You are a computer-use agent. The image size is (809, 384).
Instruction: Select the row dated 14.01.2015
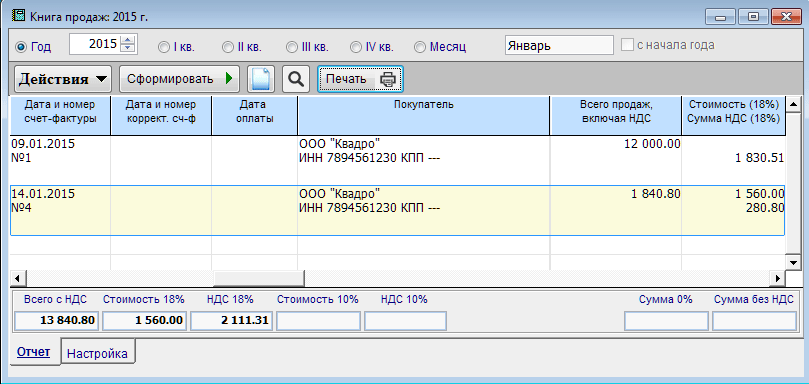click(397, 211)
